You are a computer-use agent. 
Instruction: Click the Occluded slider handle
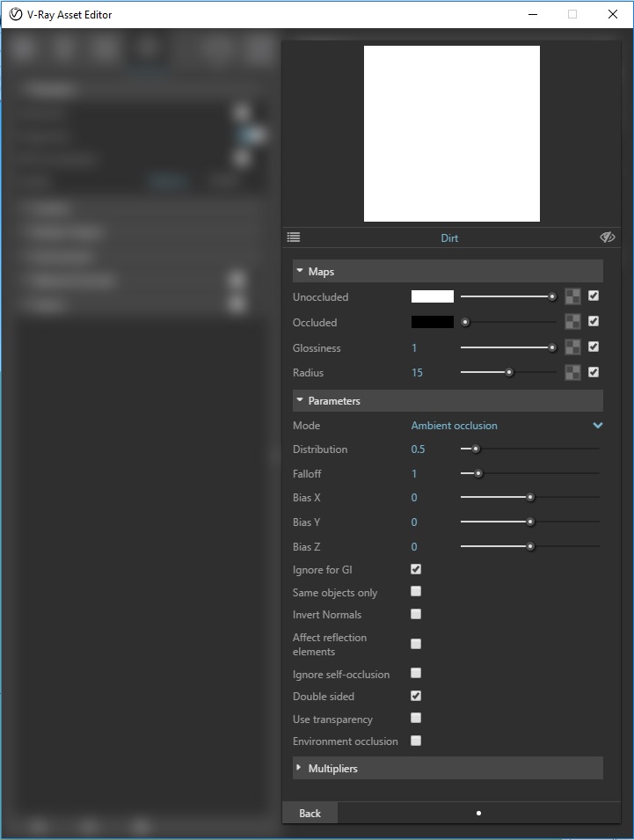click(x=465, y=322)
